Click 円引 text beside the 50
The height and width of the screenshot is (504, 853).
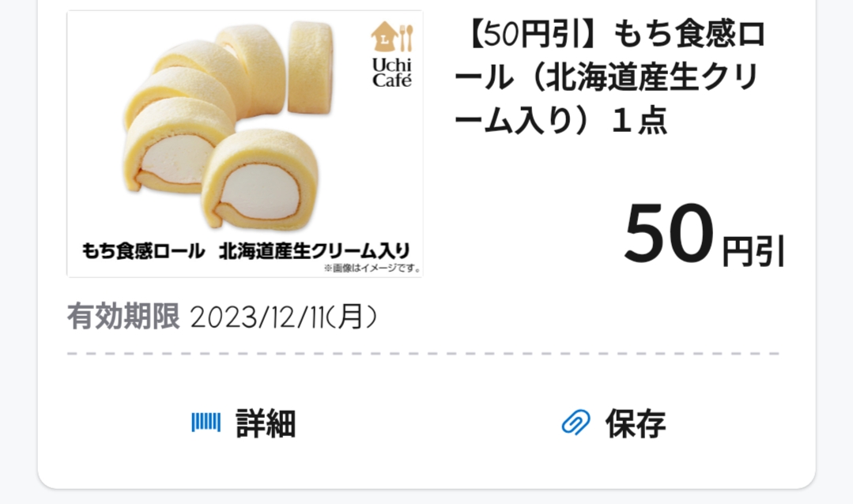(x=753, y=250)
